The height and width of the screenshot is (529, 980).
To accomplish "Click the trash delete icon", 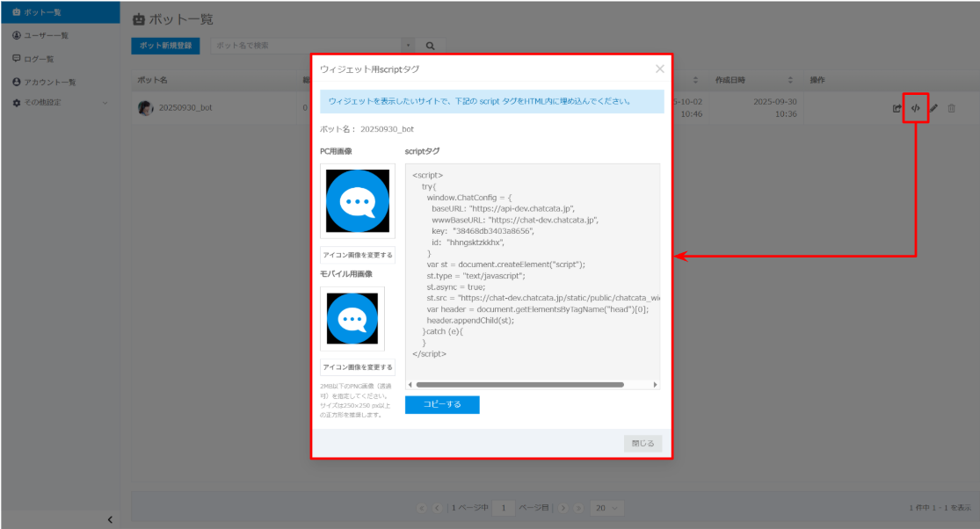I will click(x=952, y=108).
